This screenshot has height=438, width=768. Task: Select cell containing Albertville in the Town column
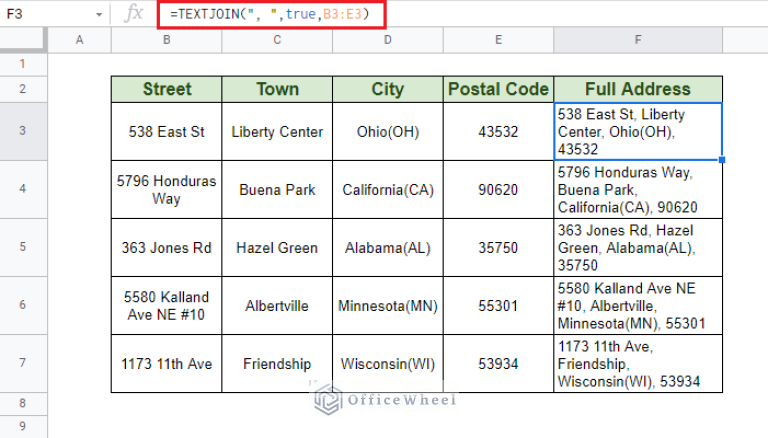click(277, 305)
